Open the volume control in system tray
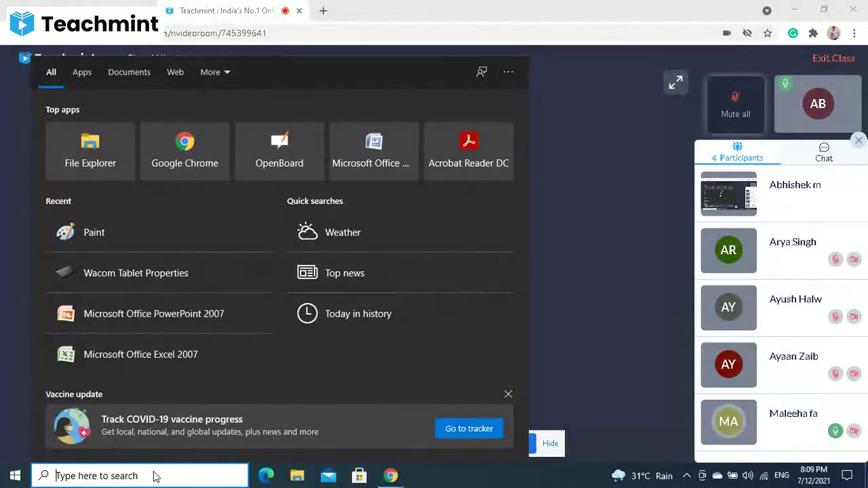Image resolution: width=868 pixels, height=488 pixels. pyautogui.click(x=748, y=476)
